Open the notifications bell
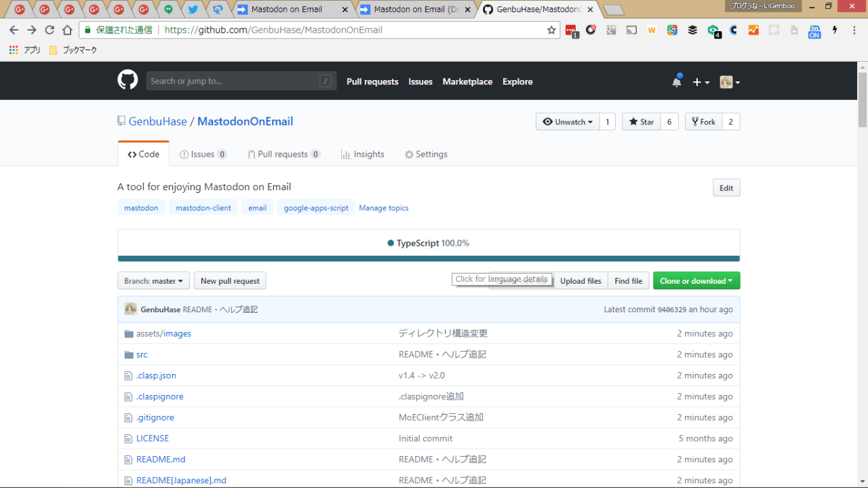 pos(676,81)
